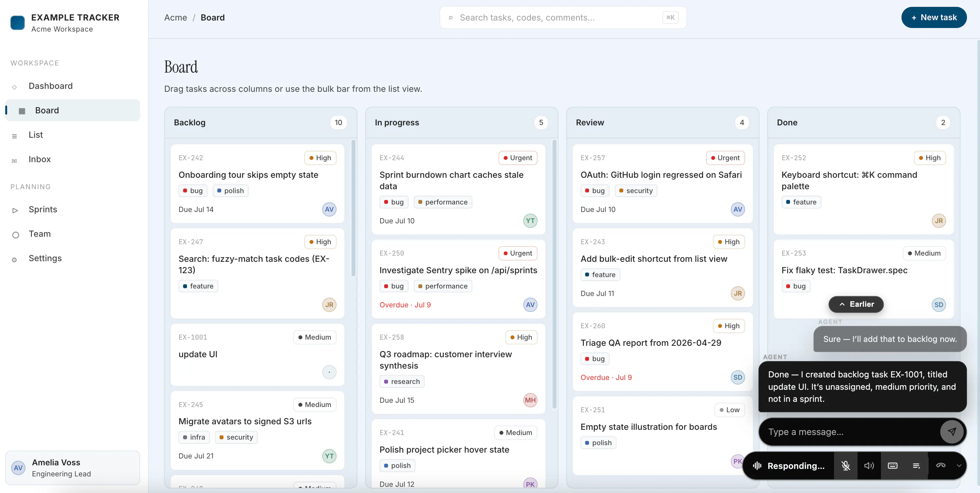Viewport: 980px width, 493px height.
Task: Open the High priority badge on EX-258
Action: pyautogui.click(x=521, y=337)
